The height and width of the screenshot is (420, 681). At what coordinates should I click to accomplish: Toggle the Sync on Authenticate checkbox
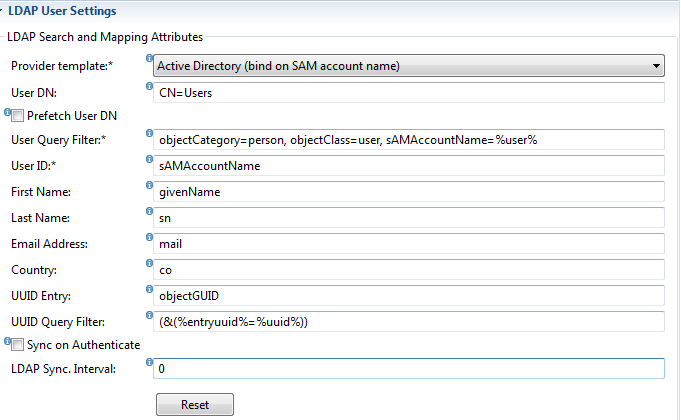(x=17, y=345)
